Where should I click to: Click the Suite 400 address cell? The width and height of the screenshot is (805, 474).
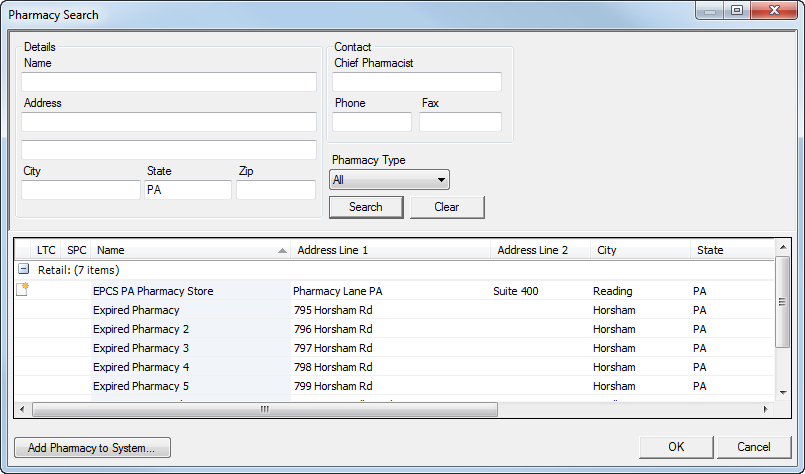(x=541, y=291)
